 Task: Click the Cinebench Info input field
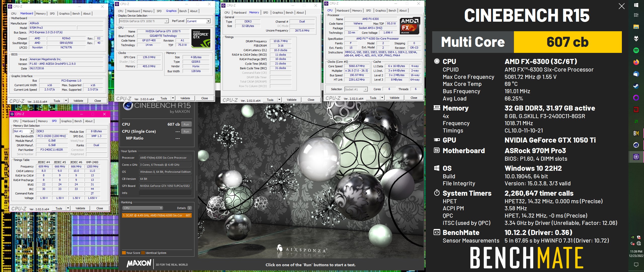(x=165, y=193)
